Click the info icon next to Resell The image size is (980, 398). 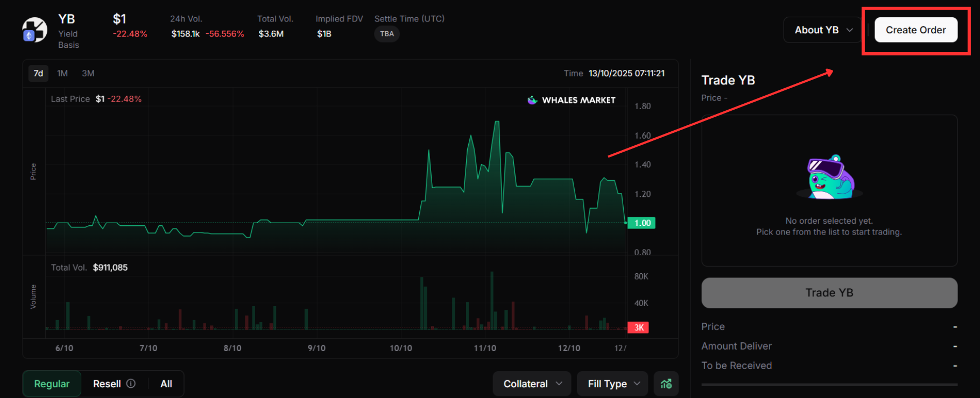[131, 383]
